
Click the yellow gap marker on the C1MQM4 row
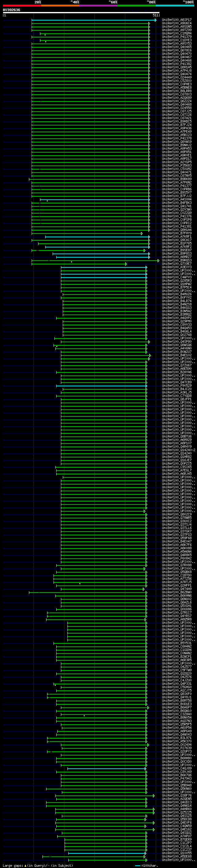coord(45,35)
